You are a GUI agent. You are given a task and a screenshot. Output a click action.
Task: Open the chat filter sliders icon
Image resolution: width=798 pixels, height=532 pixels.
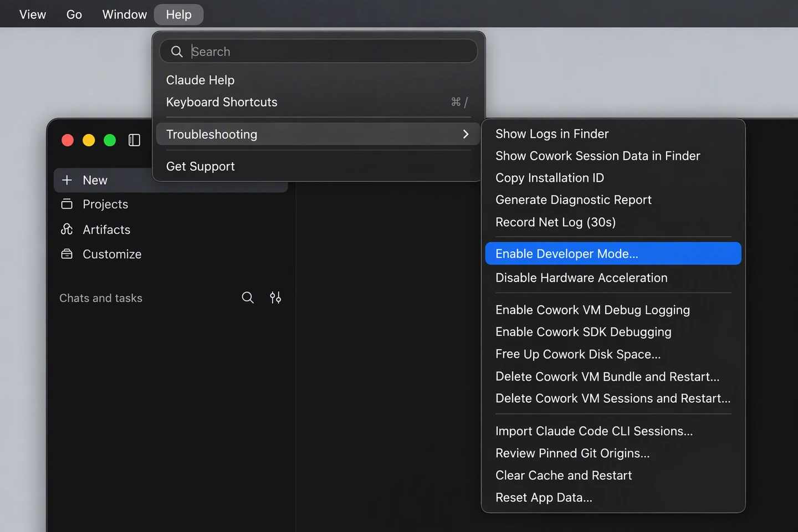coord(275,298)
